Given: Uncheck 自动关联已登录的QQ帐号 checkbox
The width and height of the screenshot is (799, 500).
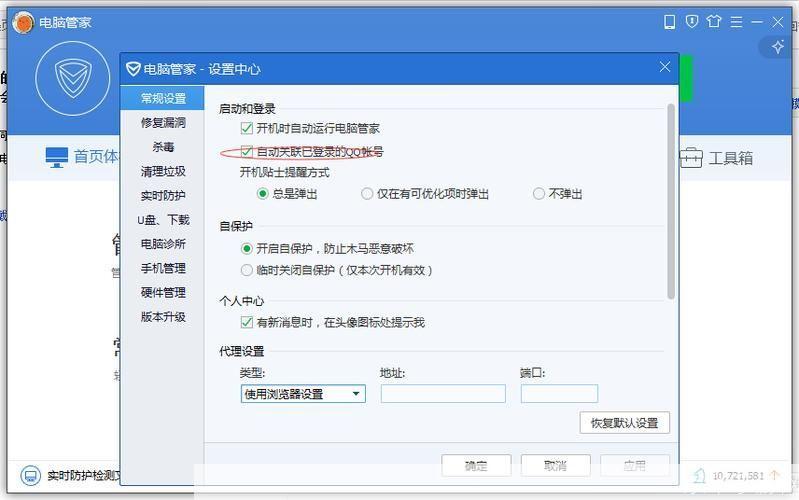Looking at the screenshot, I should point(247,152).
